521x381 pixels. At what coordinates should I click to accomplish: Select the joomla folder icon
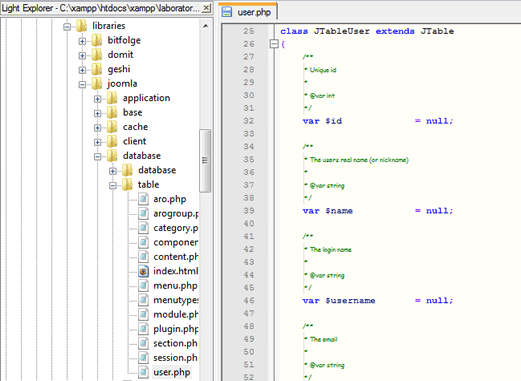click(97, 83)
